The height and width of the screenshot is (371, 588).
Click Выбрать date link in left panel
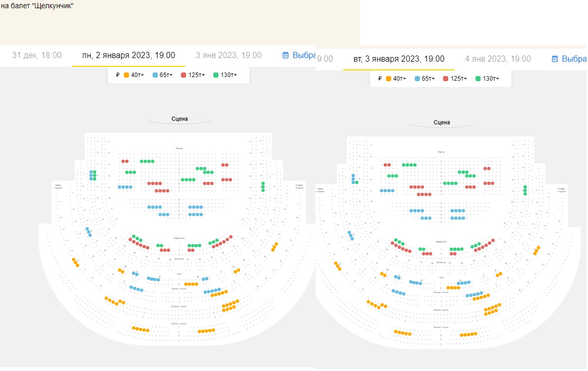[x=304, y=55]
